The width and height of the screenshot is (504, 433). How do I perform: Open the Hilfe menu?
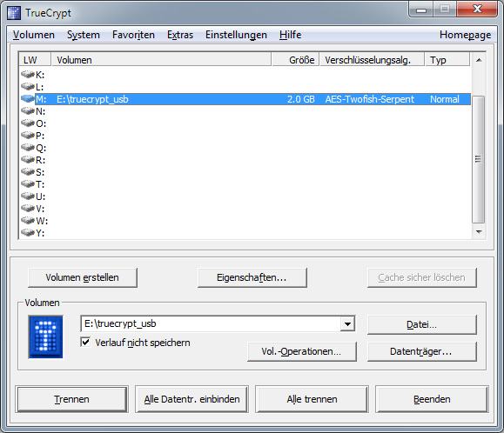290,35
